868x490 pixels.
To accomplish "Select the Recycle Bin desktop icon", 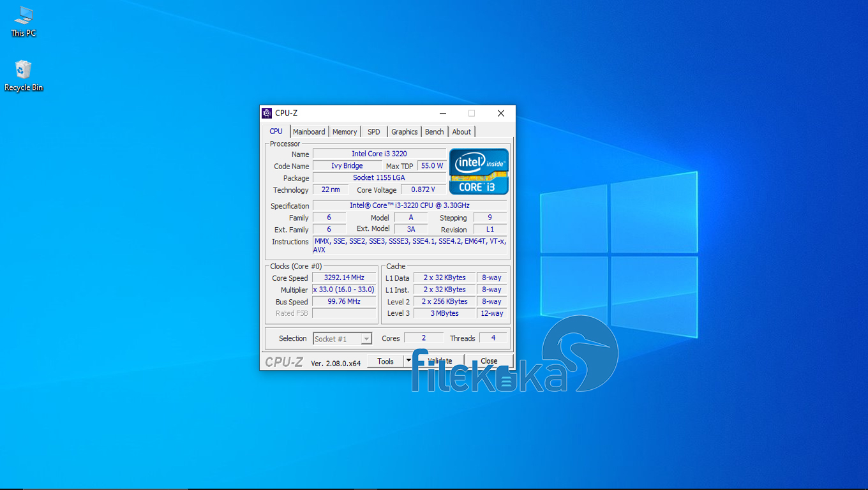I will click(x=24, y=76).
